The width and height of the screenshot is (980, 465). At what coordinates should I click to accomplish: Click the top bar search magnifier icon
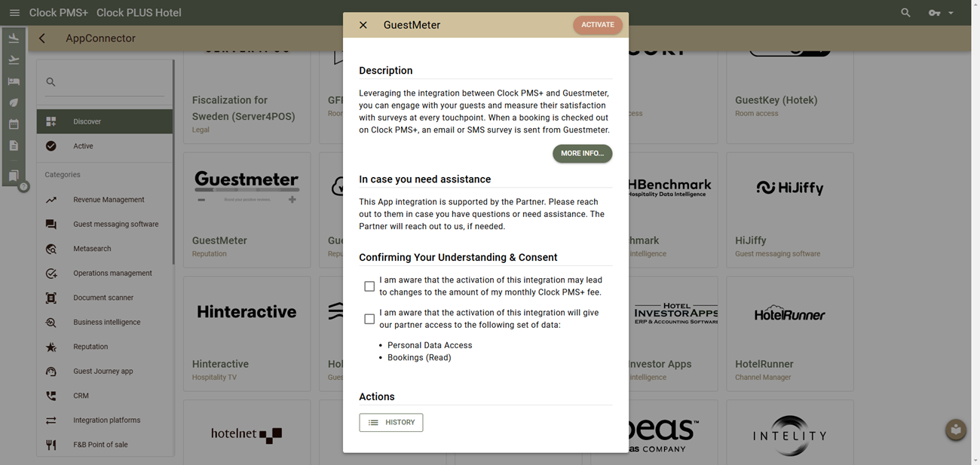point(905,13)
